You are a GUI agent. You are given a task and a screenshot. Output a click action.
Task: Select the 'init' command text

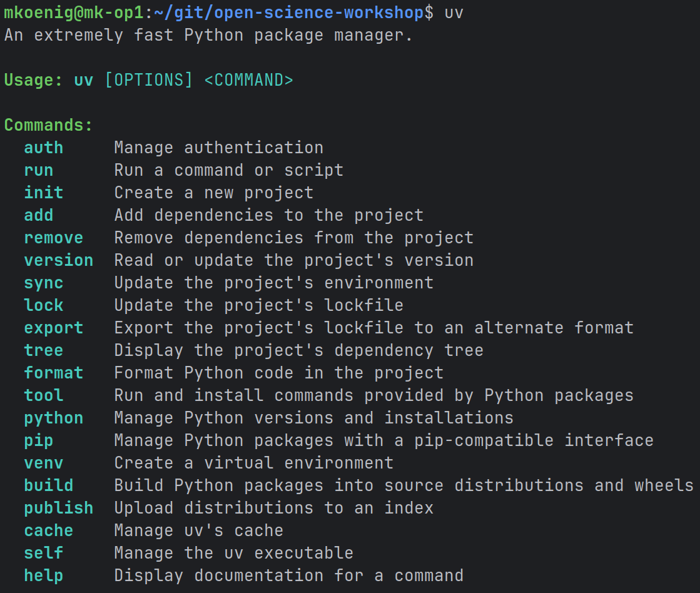click(44, 193)
